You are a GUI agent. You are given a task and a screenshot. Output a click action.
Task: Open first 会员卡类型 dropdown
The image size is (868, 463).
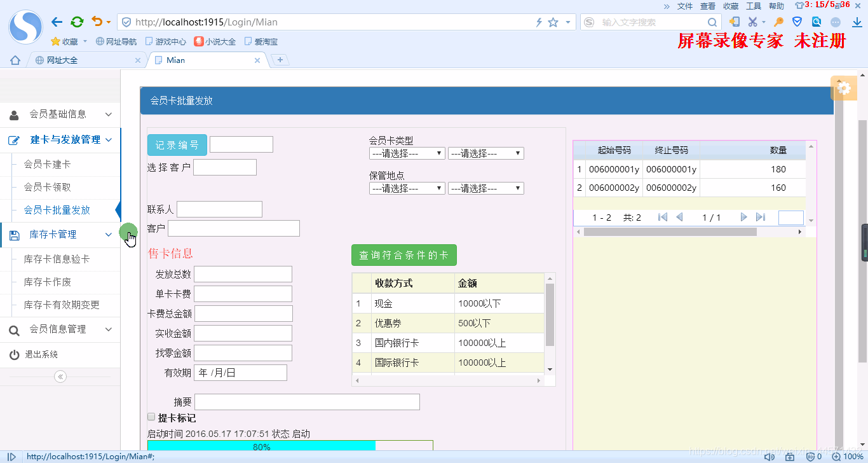pyautogui.click(x=407, y=153)
